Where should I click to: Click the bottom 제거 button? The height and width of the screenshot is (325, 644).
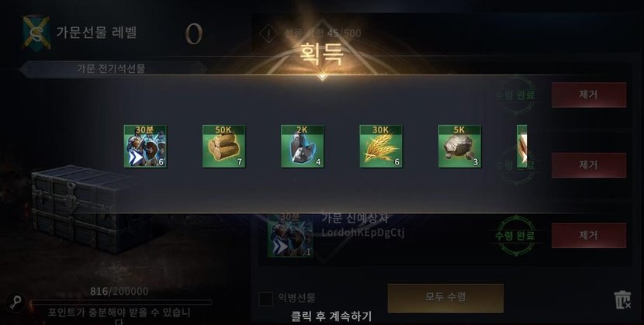589,236
